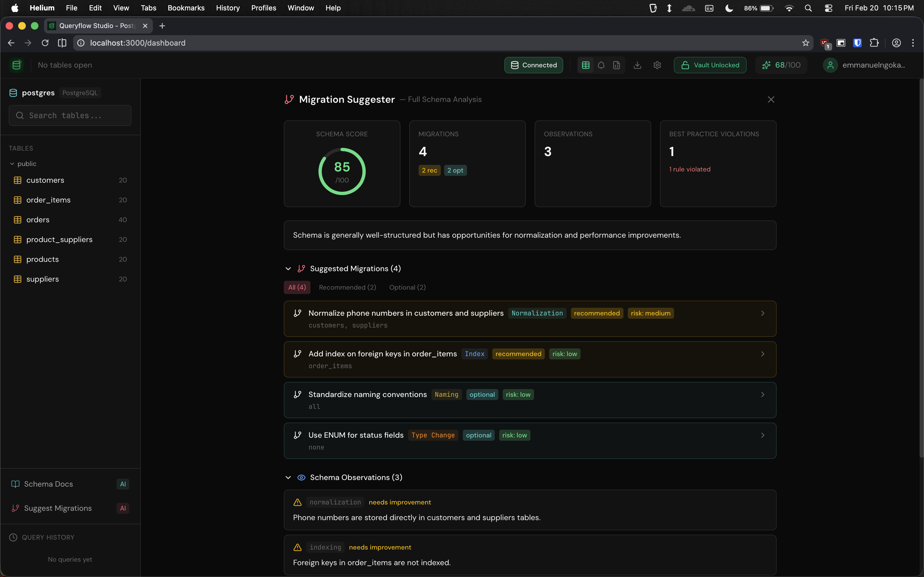Click the file document icon in toolbar
The image size is (924, 577).
tap(617, 65)
